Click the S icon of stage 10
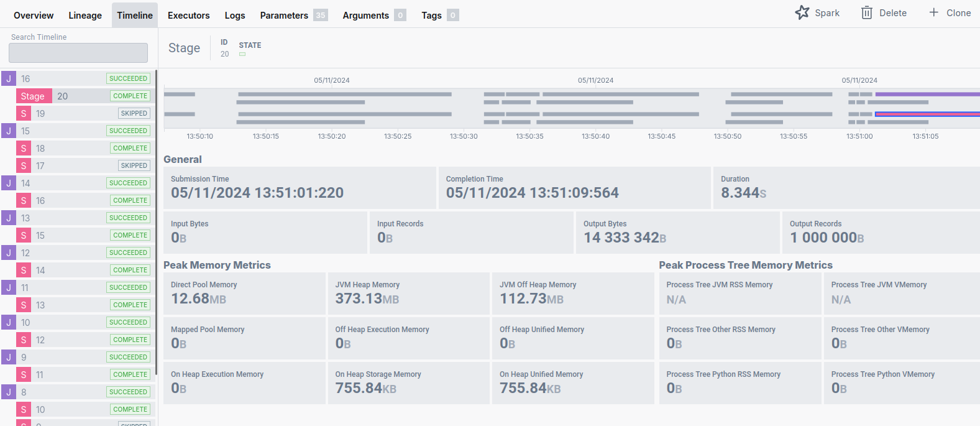 pos(24,410)
